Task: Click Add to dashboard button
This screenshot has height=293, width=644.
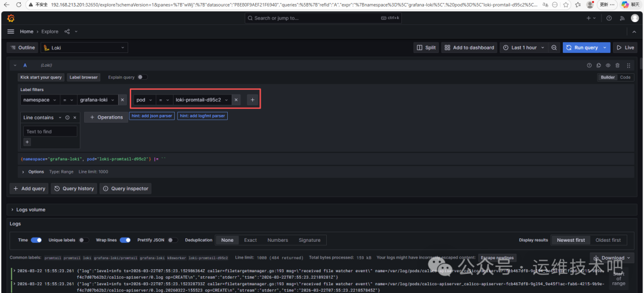Action: 469,48
